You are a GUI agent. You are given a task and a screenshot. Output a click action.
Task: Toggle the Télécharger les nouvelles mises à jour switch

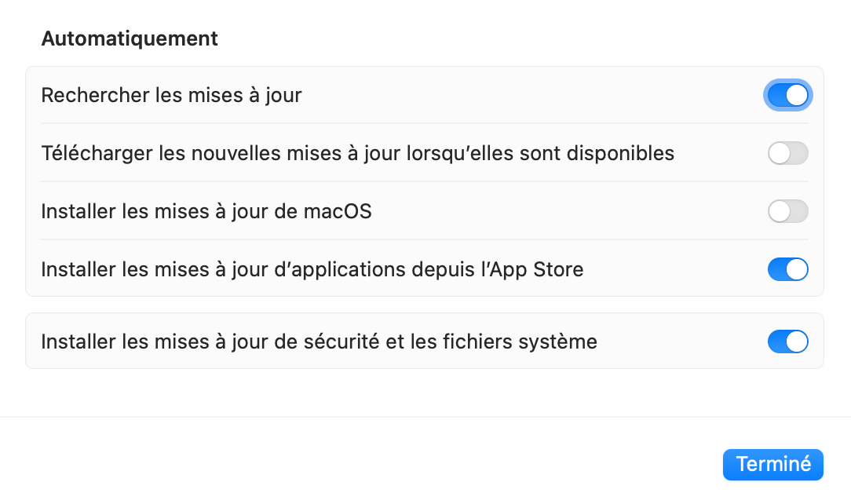click(787, 154)
